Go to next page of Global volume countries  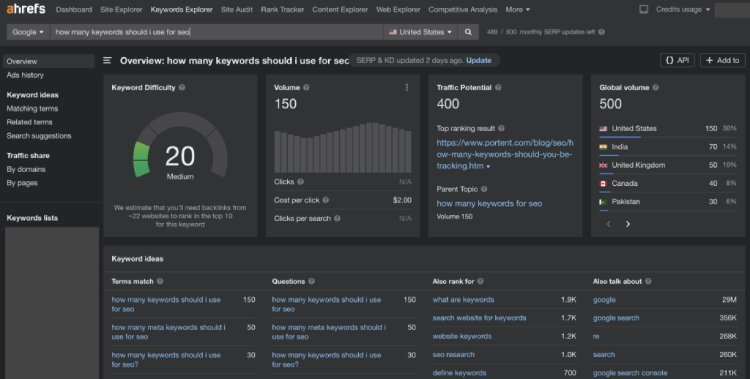click(628, 224)
